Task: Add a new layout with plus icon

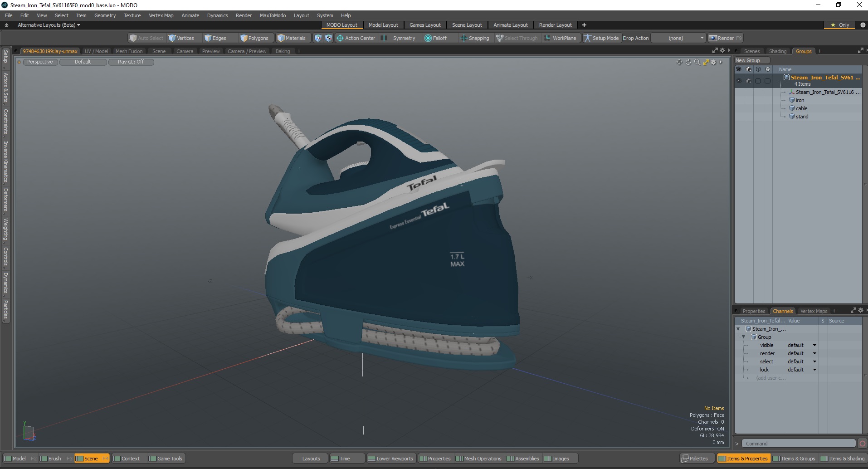Action: pyautogui.click(x=584, y=25)
